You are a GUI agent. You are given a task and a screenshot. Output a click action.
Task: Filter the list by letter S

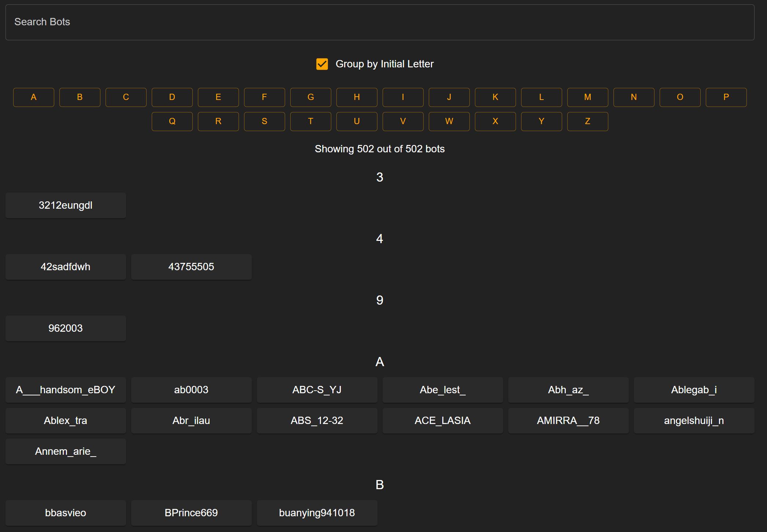264,122
